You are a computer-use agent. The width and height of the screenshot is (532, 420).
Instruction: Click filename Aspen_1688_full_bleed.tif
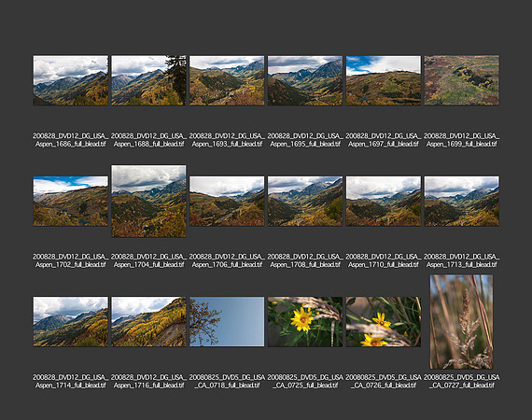(x=149, y=140)
